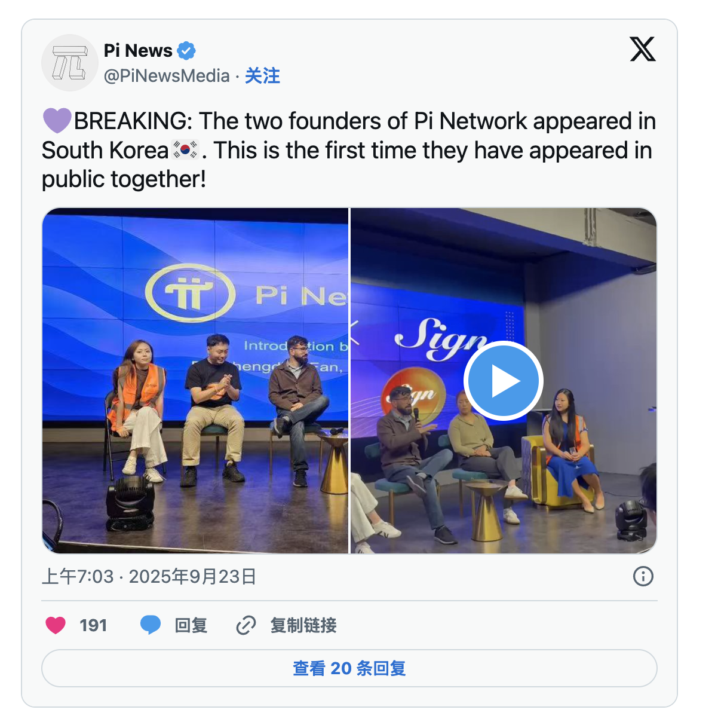The image size is (718, 728).
Task: View all 20 replies button
Action: tap(349, 668)
